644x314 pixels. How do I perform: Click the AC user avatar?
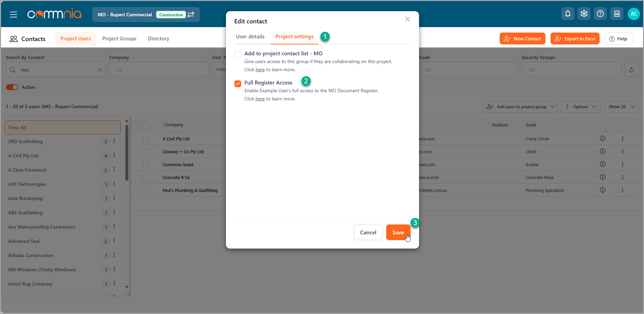tap(633, 14)
